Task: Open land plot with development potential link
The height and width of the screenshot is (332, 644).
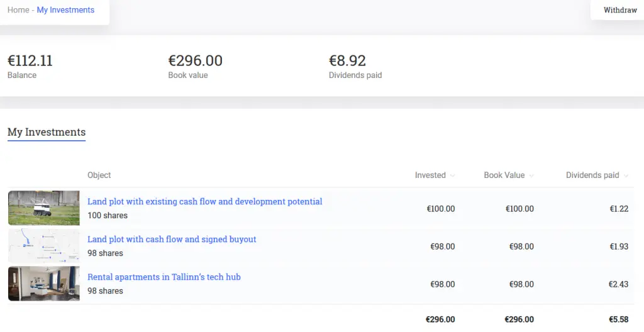Action: point(204,201)
